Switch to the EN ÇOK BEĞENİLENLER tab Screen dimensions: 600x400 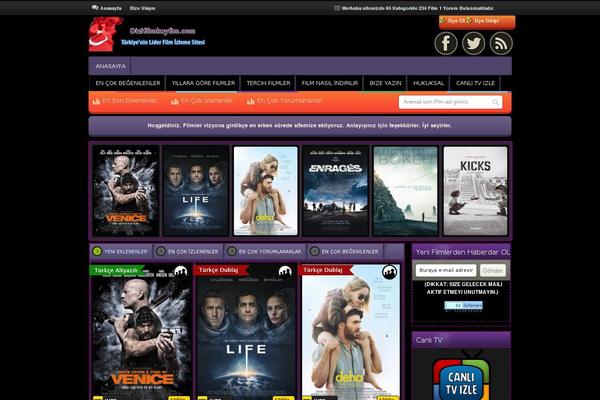coord(345,251)
